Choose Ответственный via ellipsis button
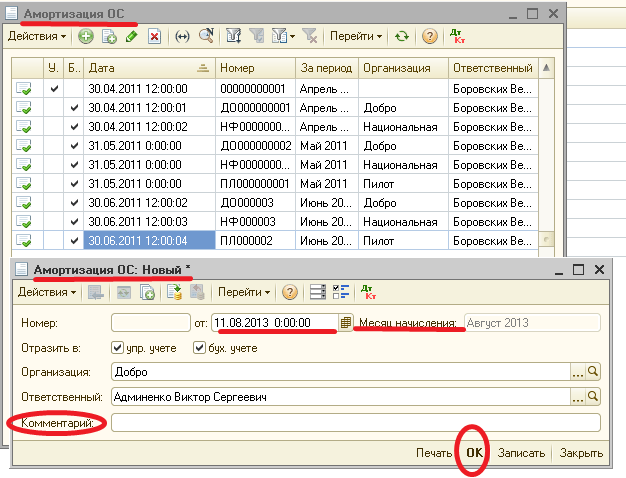Screen dimensions: 626x478 (578, 397)
